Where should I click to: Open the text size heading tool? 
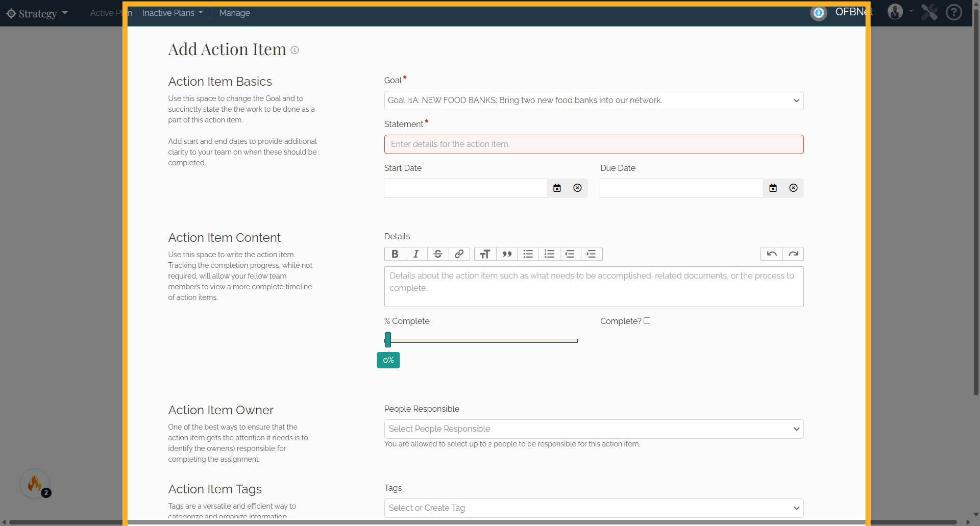(485, 254)
